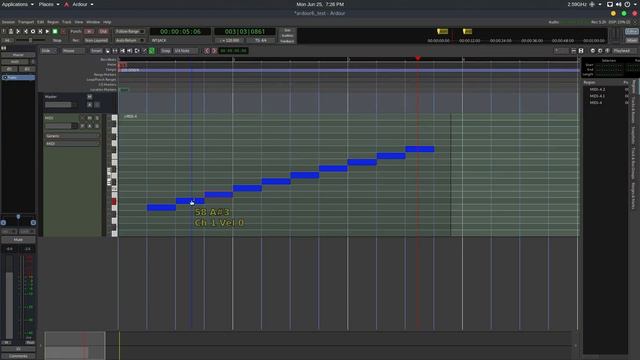Viewport: 640px width, 360px height.
Task: Go to session end
Action: point(26,31)
